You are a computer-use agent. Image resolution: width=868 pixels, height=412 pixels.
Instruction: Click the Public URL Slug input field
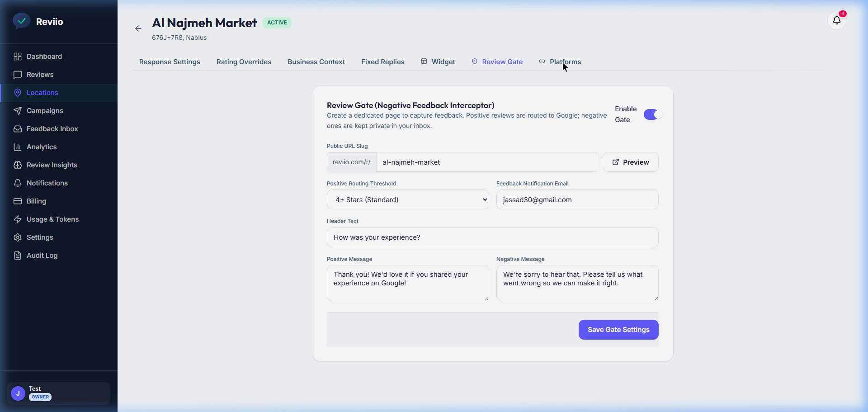[x=486, y=162]
